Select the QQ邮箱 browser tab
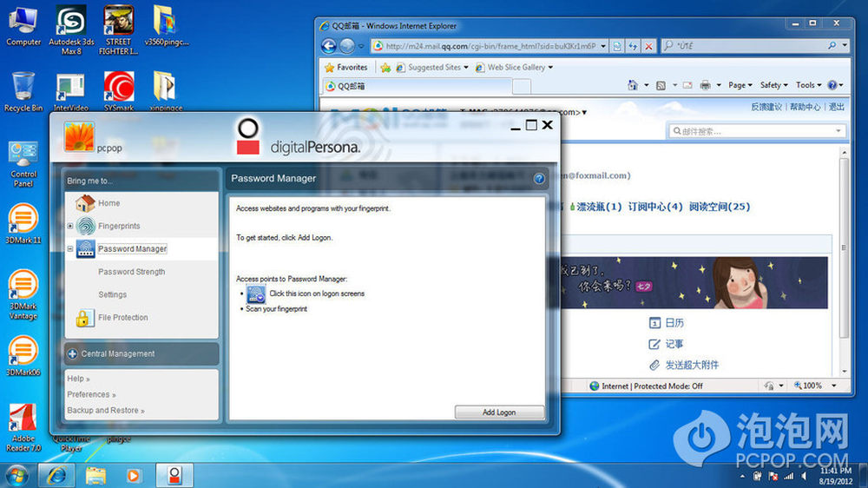868x488 pixels. pos(418,86)
